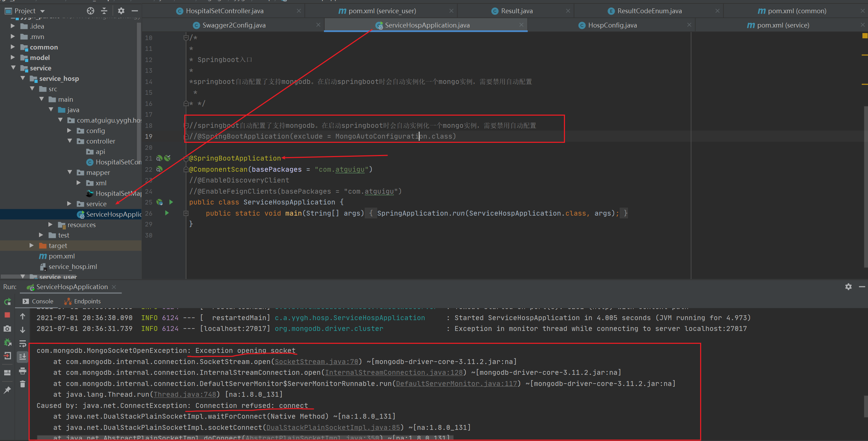Open the SocketStream.java:70 stack trace link
Viewport: 868px width, 441px height.
pyautogui.click(x=316, y=362)
